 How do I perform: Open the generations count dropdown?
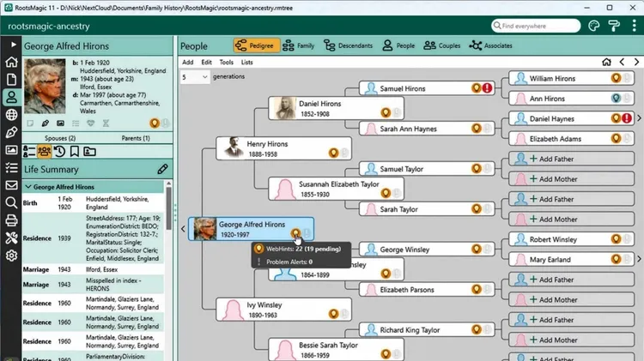point(195,77)
